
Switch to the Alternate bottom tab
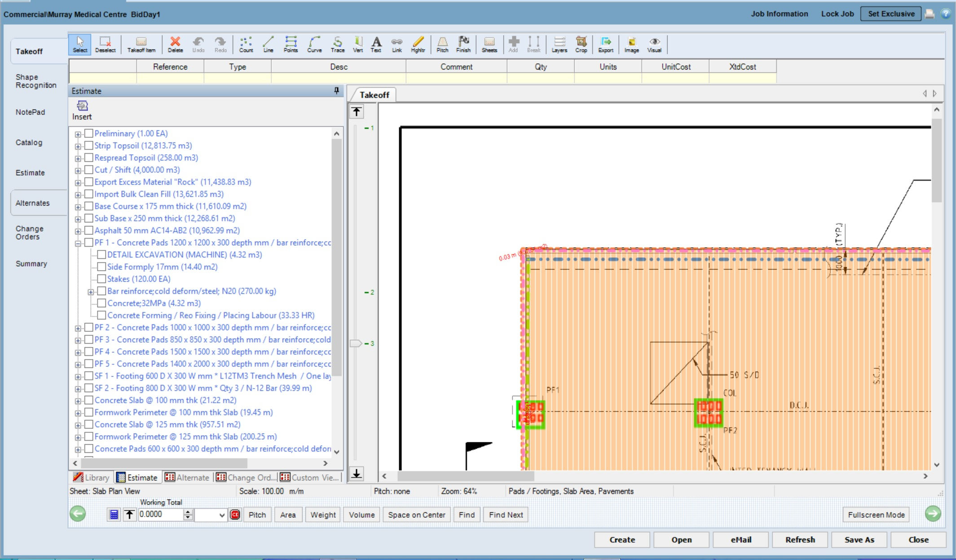(x=187, y=477)
